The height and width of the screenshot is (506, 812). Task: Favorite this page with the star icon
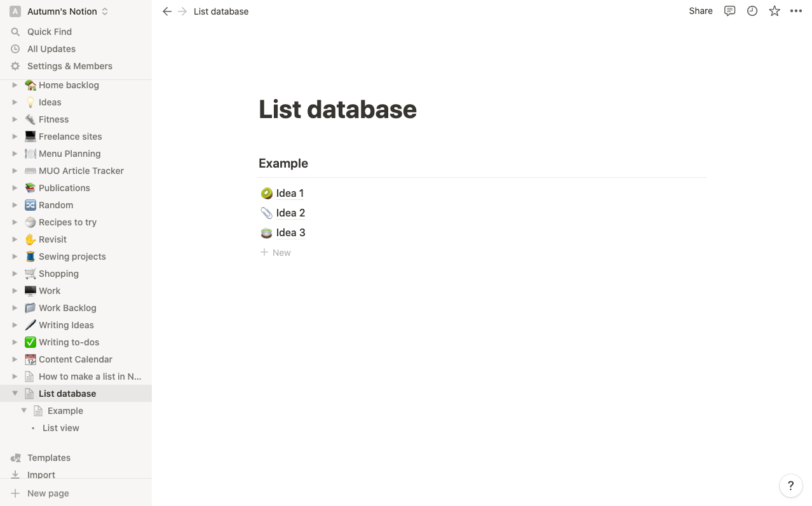pyautogui.click(x=775, y=11)
